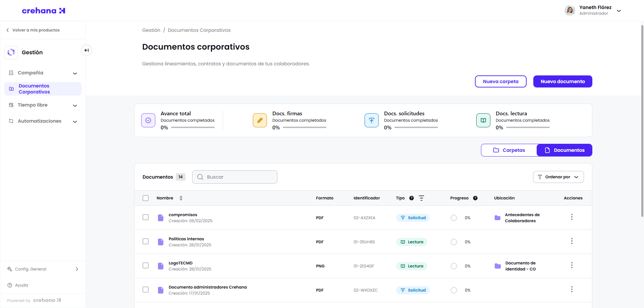The image size is (644, 308).
Task: Open the Ordenar por dropdown
Action: pyautogui.click(x=558, y=177)
